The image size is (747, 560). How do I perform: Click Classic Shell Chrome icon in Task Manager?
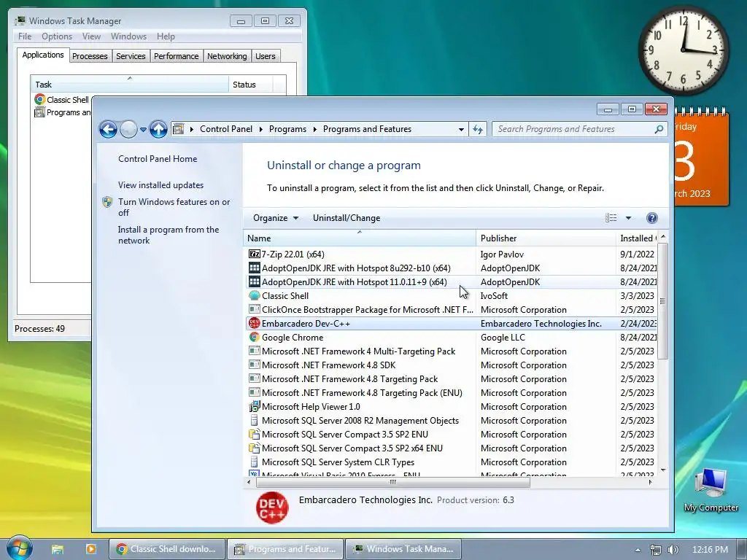click(x=39, y=99)
